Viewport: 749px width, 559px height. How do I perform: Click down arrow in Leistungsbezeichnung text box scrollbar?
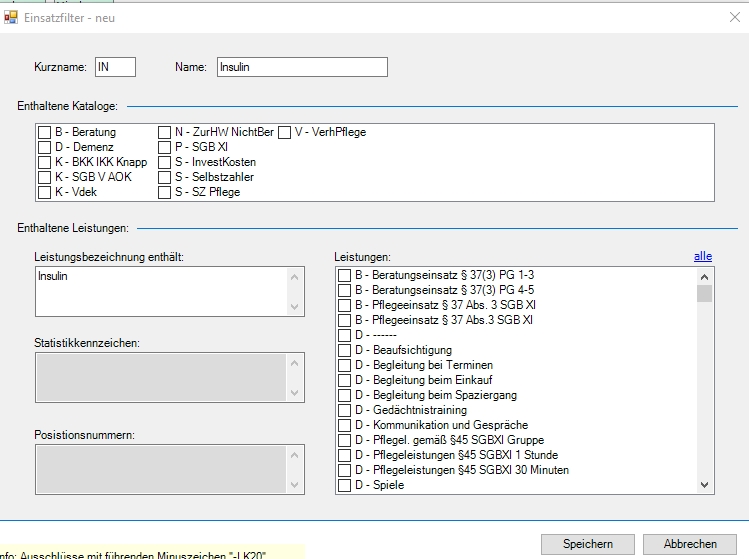coord(294,306)
